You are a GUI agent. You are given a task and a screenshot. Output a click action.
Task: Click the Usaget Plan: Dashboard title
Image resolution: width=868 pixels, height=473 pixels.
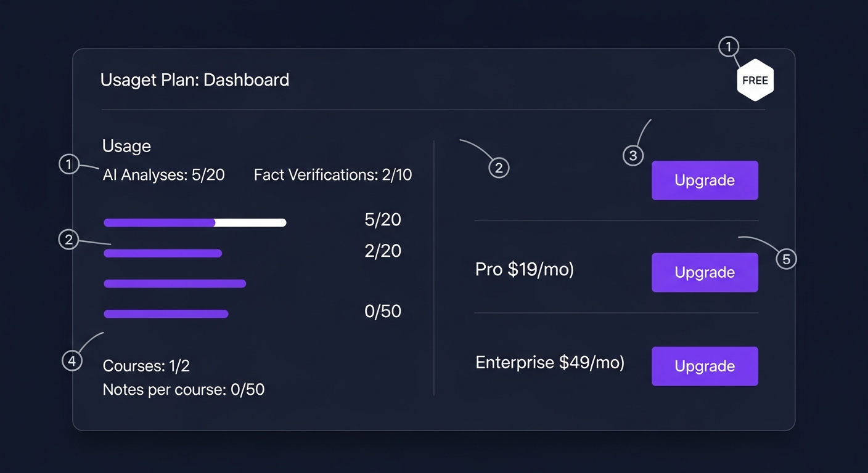click(195, 79)
